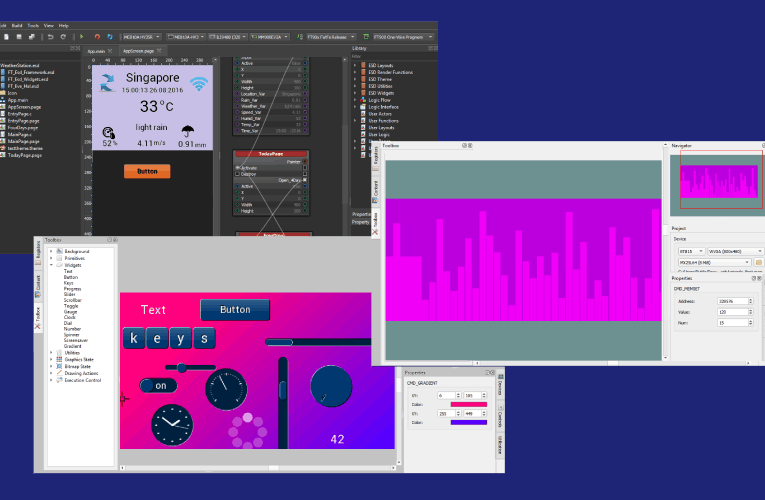Open the Tools menu
The image size is (765, 500).
[33, 25]
